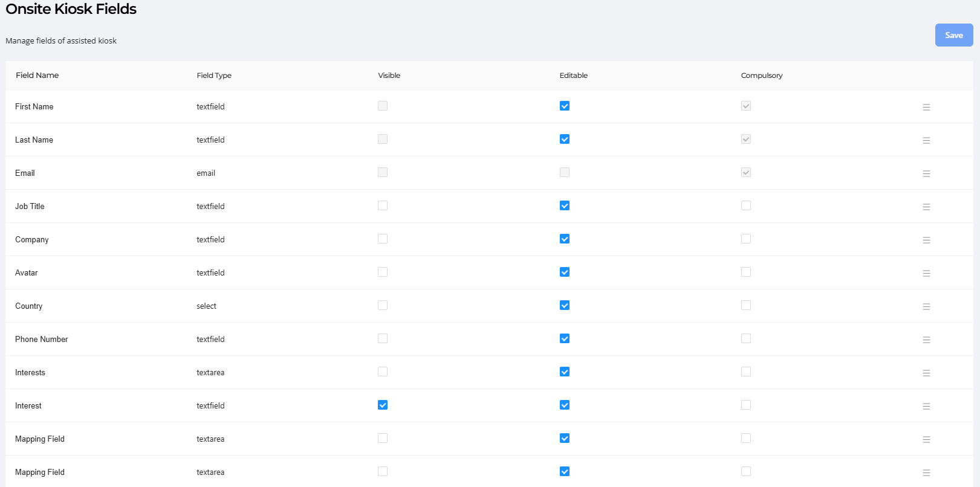980x487 pixels.
Task: Uncheck Editable for First Name
Action: pyautogui.click(x=565, y=106)
